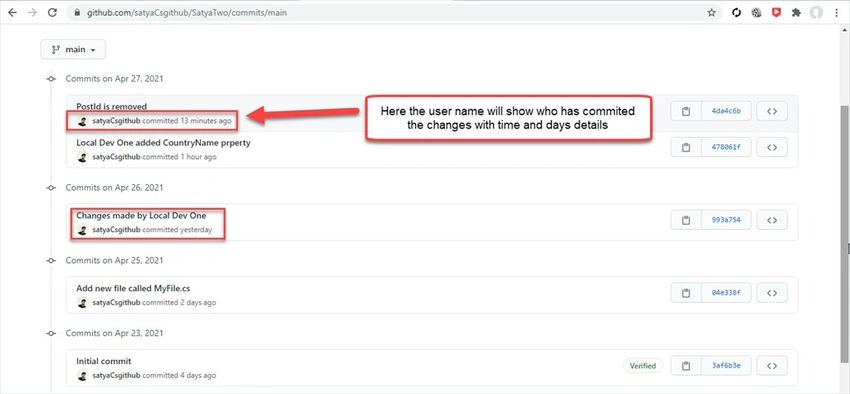
Task: Click 'Commits on Apr 27, 2021' heading
Action: pos(114,79)
